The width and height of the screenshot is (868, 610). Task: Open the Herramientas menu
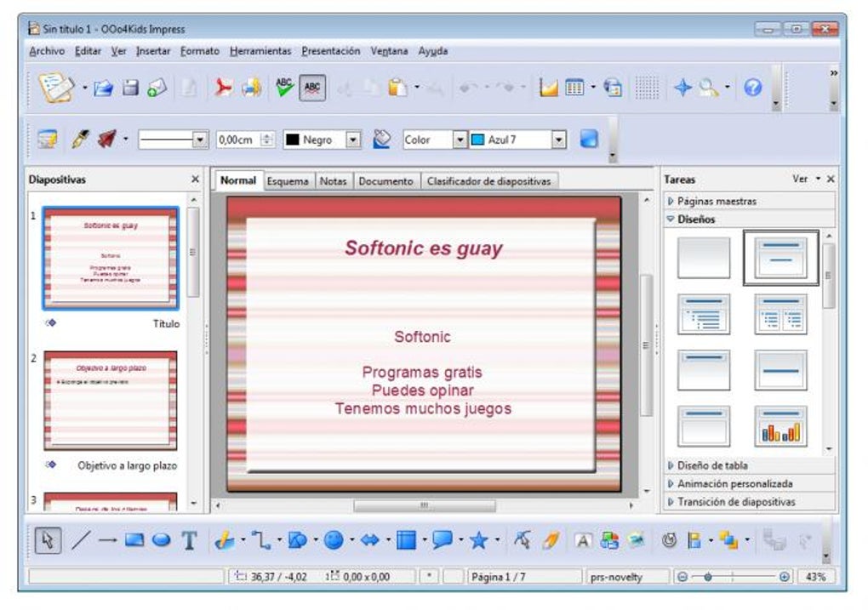coord(260,51)
